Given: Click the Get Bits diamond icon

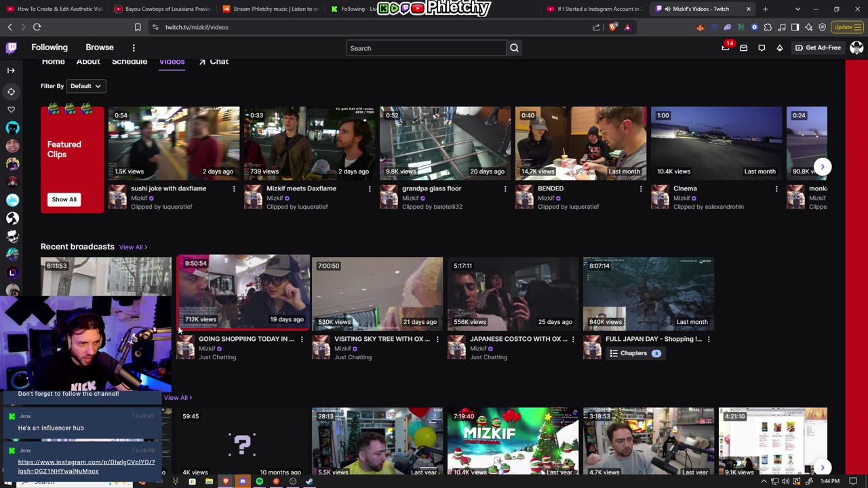Looking at the screenshot, I should pos(779,48).
